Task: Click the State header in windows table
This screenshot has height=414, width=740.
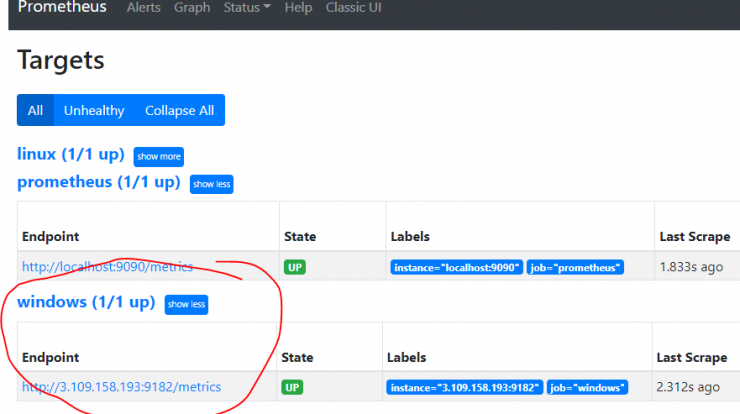Action: coord(297,358)
